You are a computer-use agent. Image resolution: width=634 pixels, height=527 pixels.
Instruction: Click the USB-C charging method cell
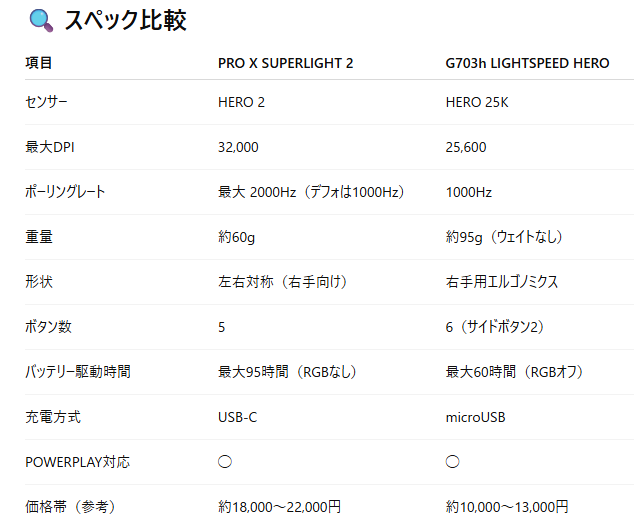click(x=237, y=417)
